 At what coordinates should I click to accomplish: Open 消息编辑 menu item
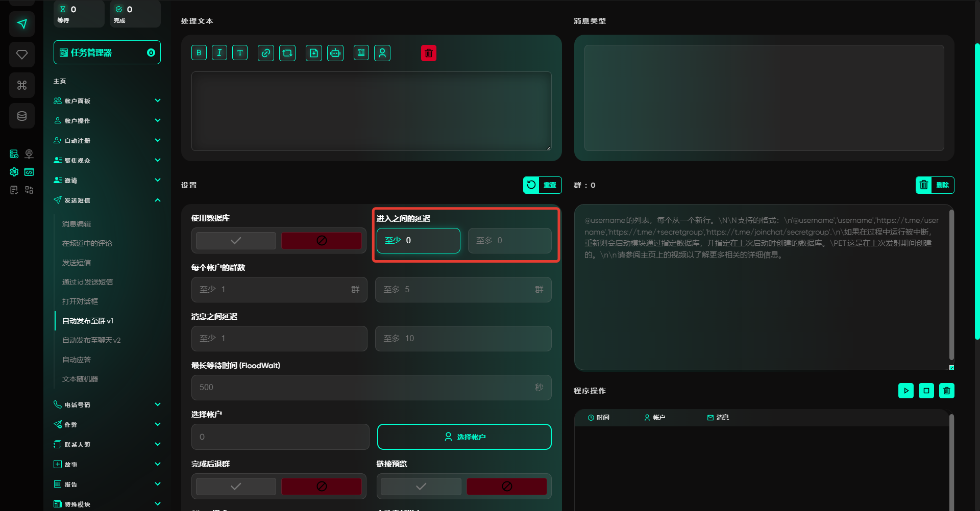pyautogui.click(x=77, y=224)
